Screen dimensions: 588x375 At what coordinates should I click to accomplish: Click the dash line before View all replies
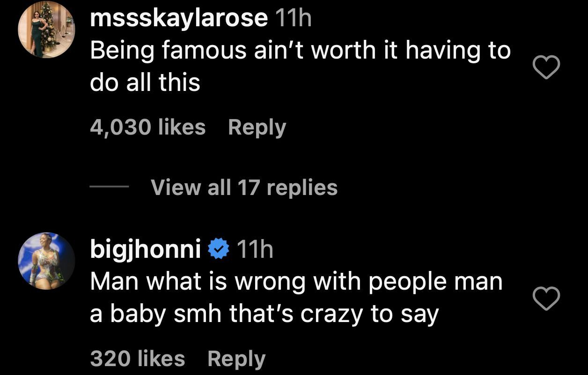tap(109, 187)
